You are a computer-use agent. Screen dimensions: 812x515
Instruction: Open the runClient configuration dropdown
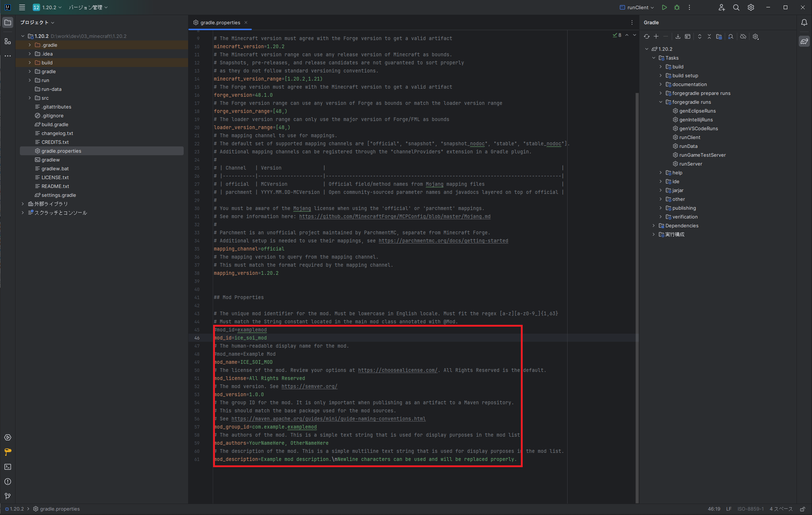point(637,7)
